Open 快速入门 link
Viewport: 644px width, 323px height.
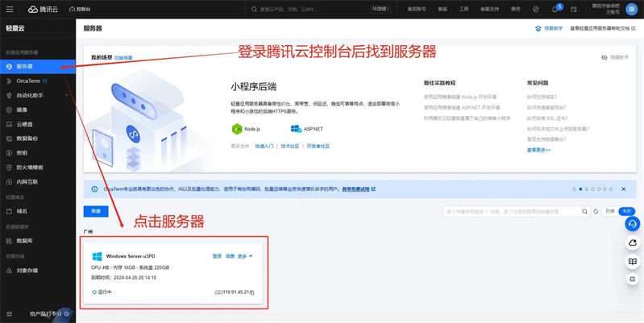pyautogui.click(x=264, y=146)
